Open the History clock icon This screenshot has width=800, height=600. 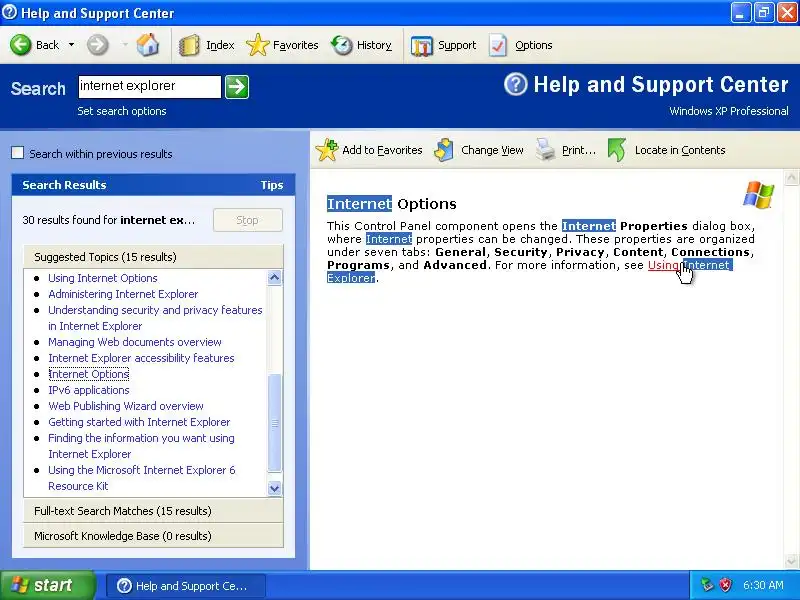pyautogui.click(x=341, y=45)
